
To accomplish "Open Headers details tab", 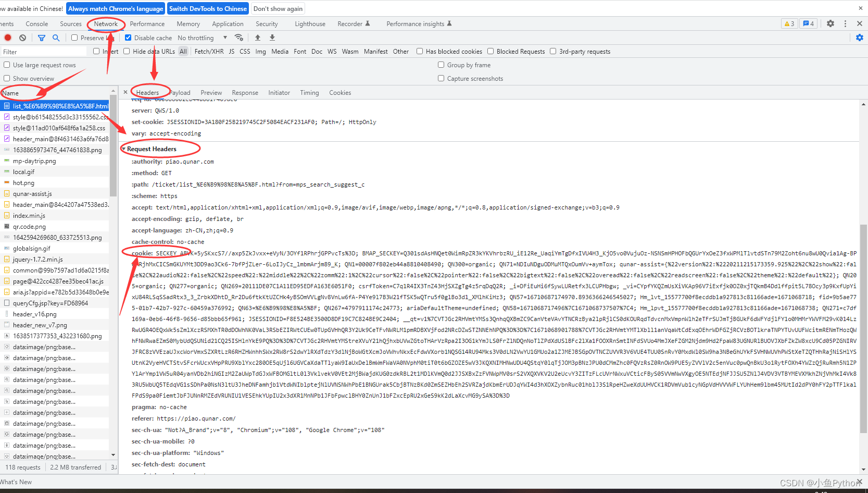I will [x=147, y=92].
